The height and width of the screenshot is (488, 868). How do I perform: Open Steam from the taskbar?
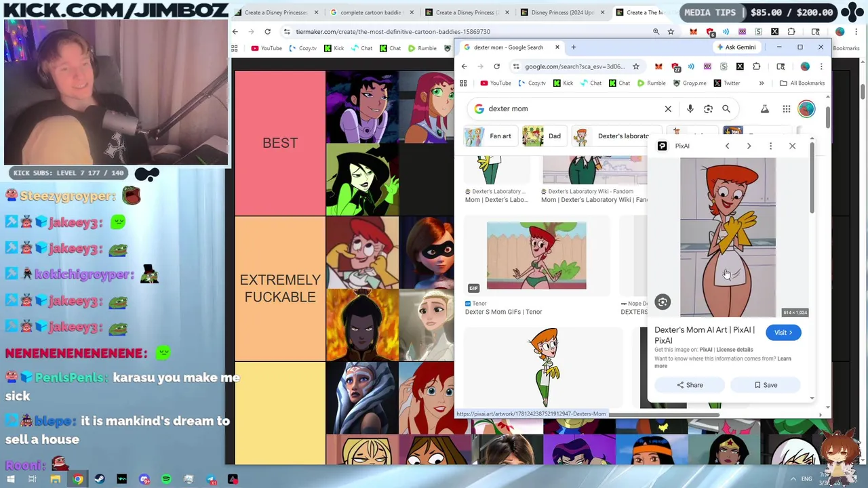click(x=100, y=479)
